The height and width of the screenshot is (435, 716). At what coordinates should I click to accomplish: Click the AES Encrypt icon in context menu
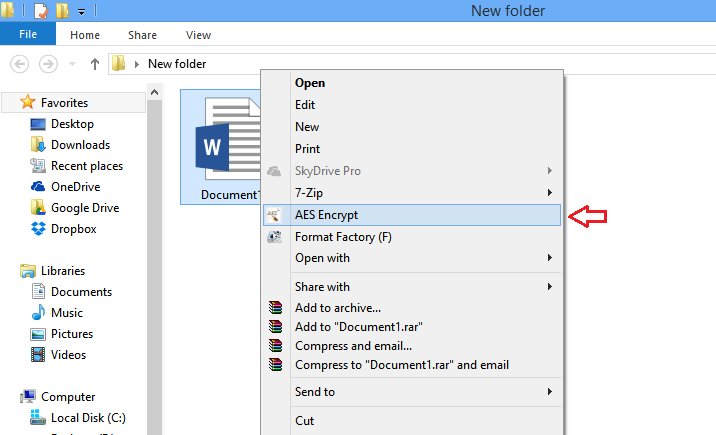[x=274, y=215]
